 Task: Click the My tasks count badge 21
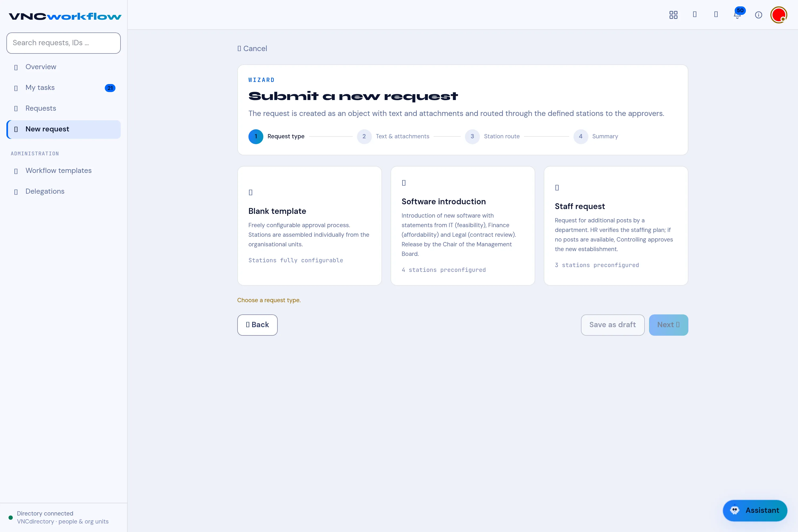point(110,88)
